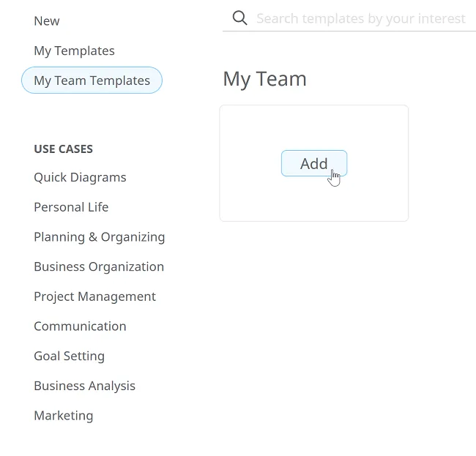Image resolution: width=476 pixels, height=456 pixels.
Task: Open the New templates section
Action: click(x=47, y=21)
